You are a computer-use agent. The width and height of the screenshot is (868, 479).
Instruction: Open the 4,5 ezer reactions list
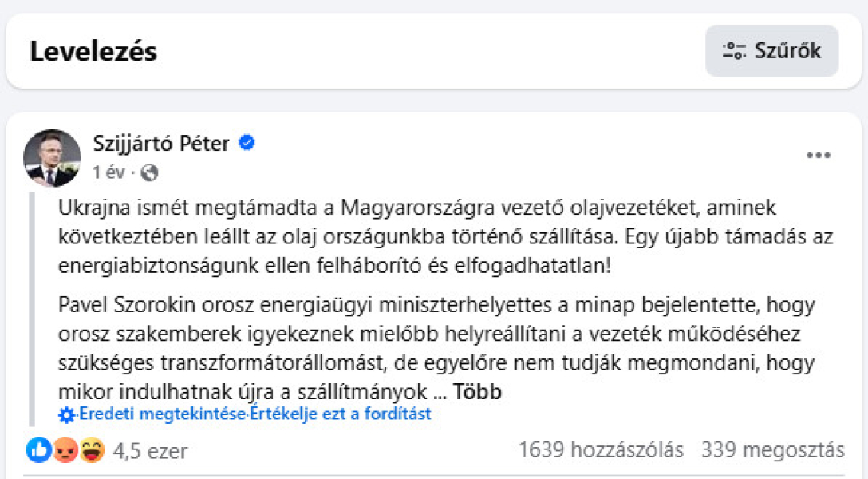point(150,451)
